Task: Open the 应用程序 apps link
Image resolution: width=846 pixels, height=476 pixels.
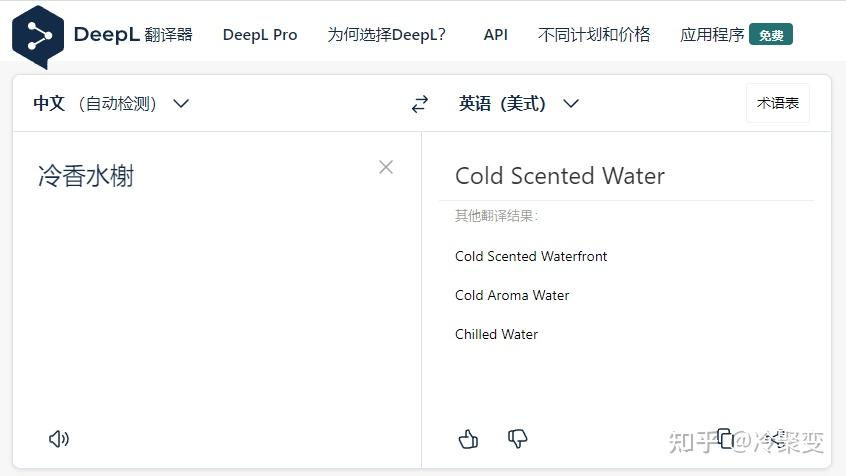Action: tap(712, 34)
